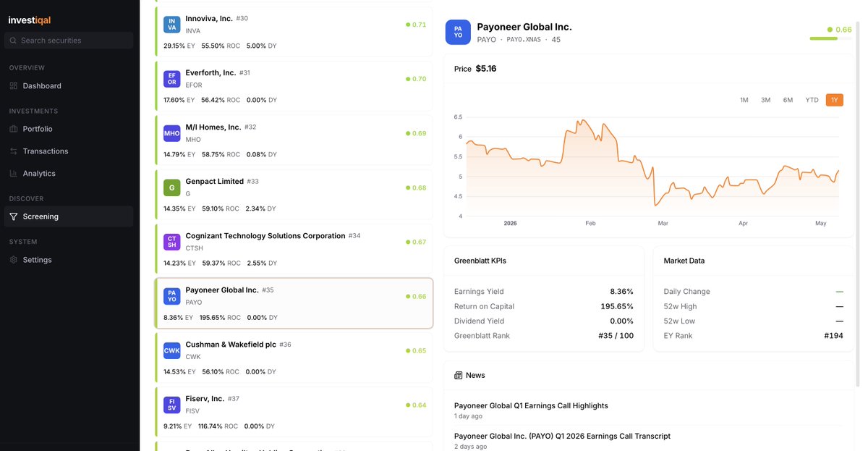
Task: Click the EFOR ticker badge icon
Action: click(x=171, y=79)
